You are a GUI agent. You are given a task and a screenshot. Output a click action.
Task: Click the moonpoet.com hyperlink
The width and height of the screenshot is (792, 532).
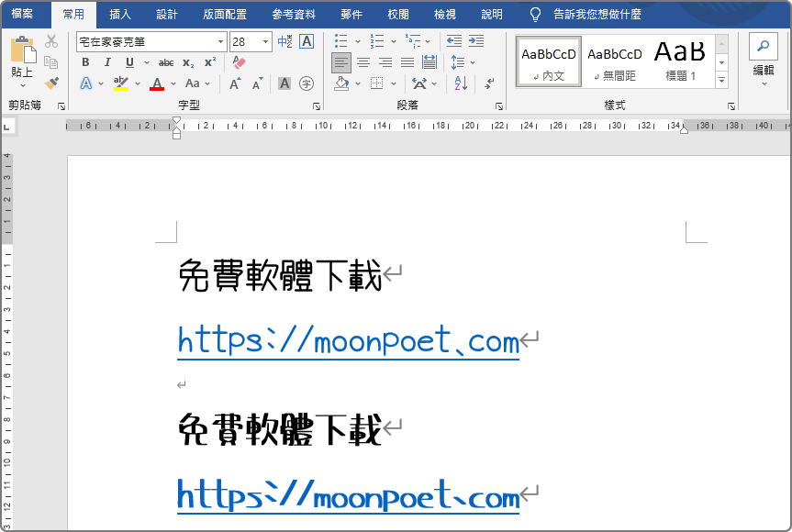[x=347, y=340]
